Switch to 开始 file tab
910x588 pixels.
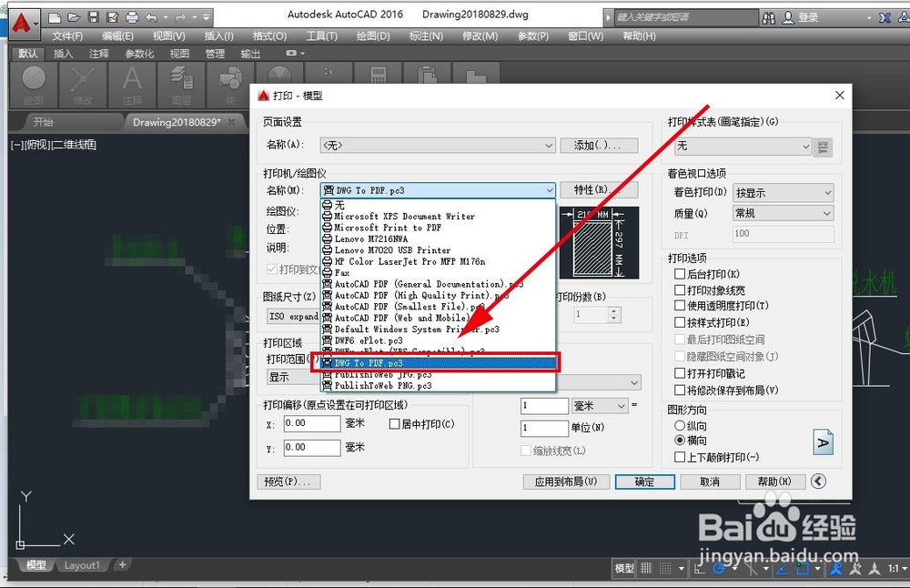pyautogui.click(x=43, y=122)
